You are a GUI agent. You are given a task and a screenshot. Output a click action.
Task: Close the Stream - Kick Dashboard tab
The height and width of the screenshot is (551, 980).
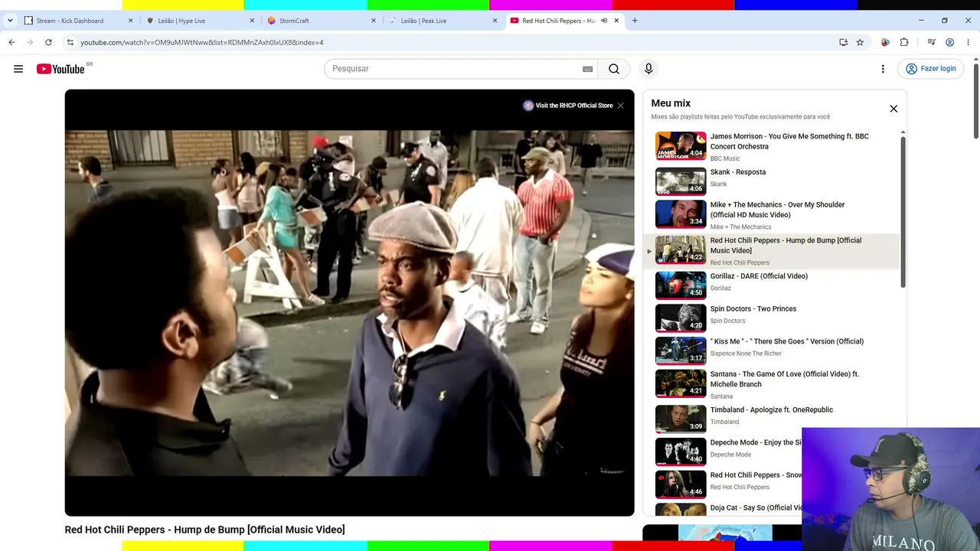(130, 21)
